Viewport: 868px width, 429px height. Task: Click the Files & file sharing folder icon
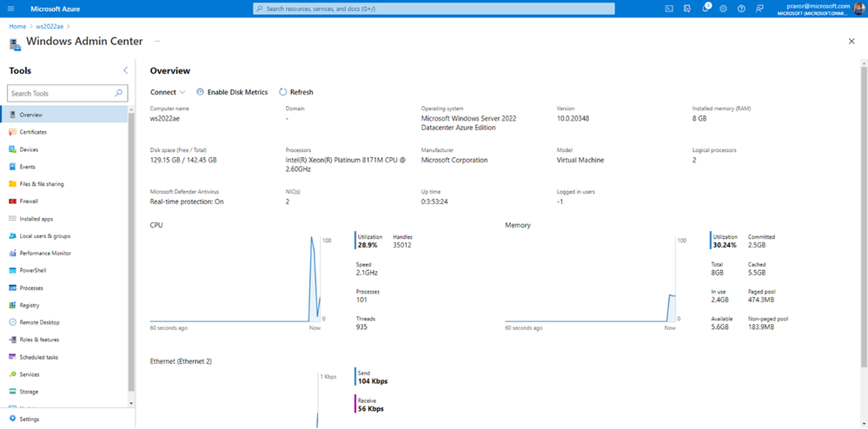12,184
